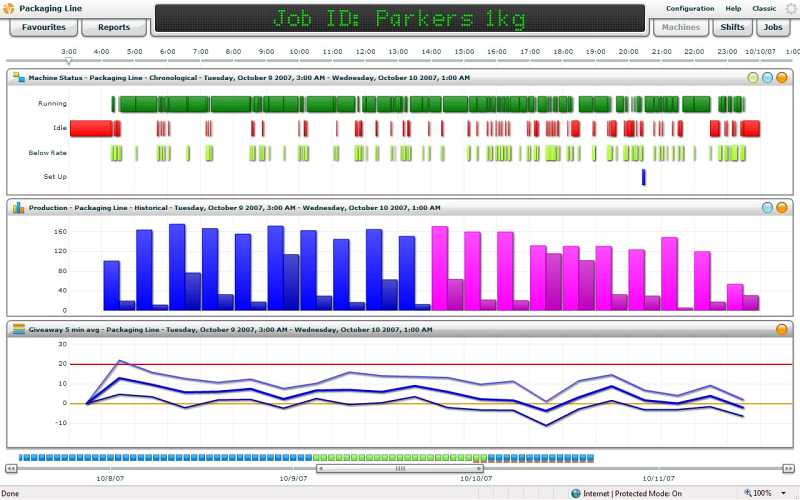Click the blue Set Up marker near 20:30
Viewport: 800px width, 500px height.
(643, 177)
